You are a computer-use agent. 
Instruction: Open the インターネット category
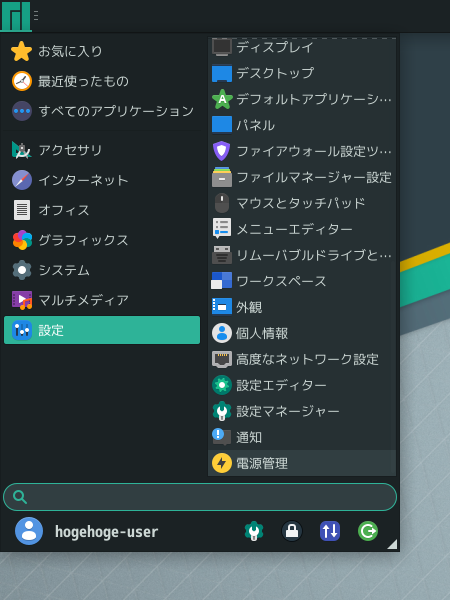point(102,180)
